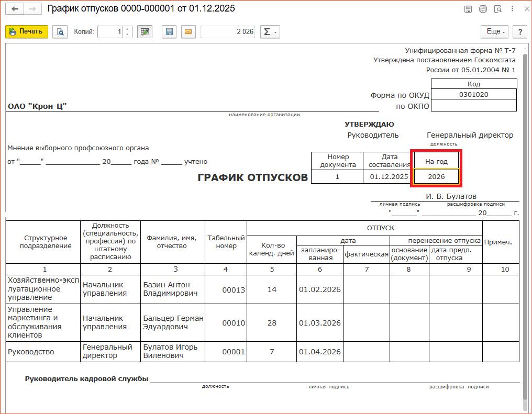532x414 pixels.
Task: Save the document with toolbar floppy icon
Action: (169, 32)
